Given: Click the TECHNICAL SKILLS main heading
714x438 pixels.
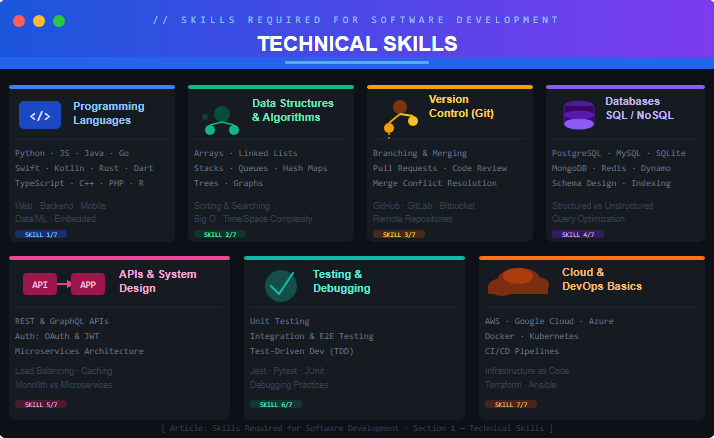Looking at the screenshot, I should 357,44.
